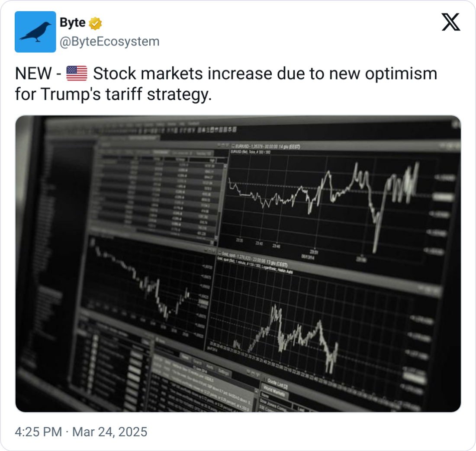
Task: Click the small icon beside EURUSD chart title
Action: point(233,146)
